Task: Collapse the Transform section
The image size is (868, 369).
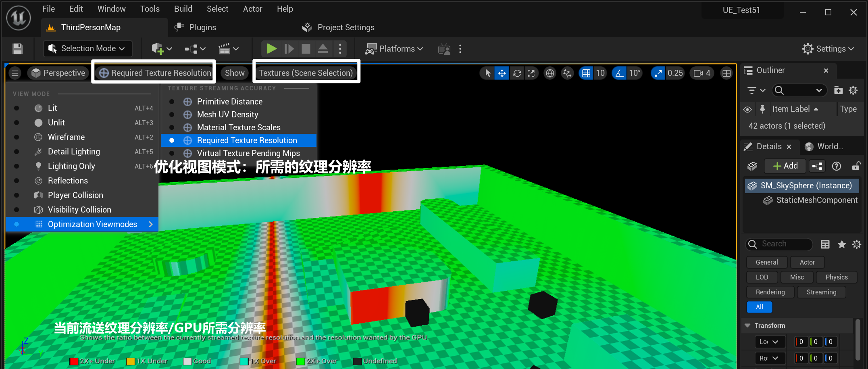Action: [747, 325]
